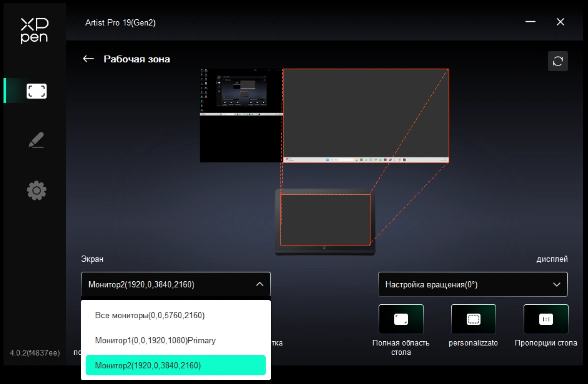Viewport: 588px width, 384px height.
Task: Select the Пропорции стола icon
Action: coord(546,319)
